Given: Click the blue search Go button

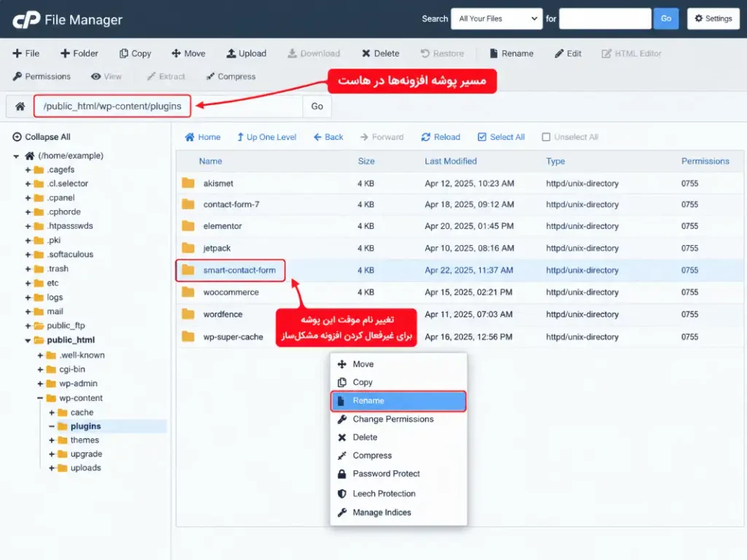Looking at the screenshot, I should pos(666,18).
